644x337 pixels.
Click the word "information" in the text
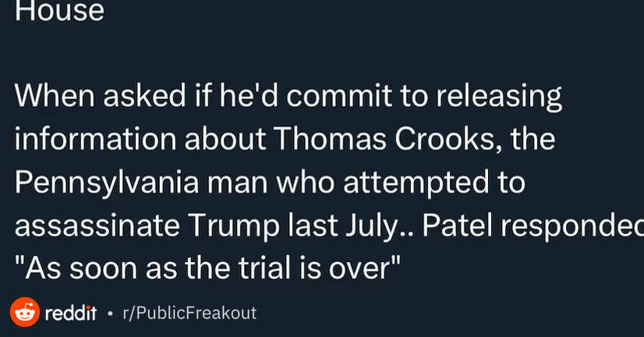point(96,139)
